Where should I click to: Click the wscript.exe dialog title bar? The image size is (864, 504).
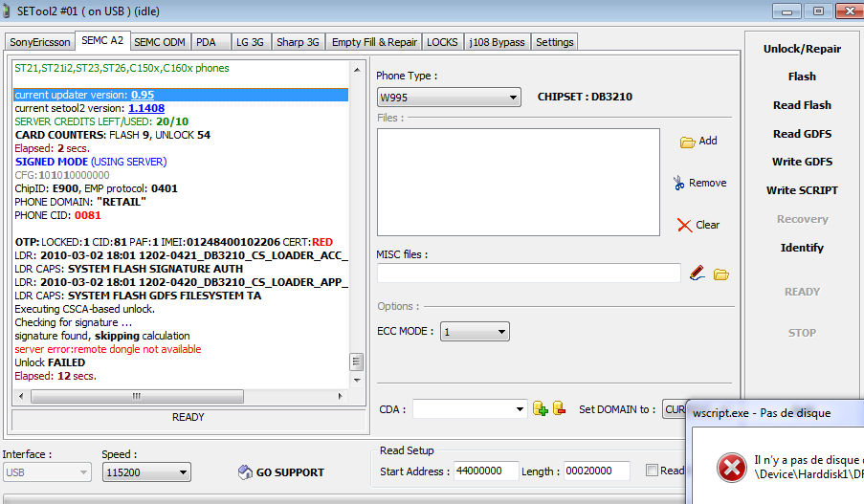776,413
